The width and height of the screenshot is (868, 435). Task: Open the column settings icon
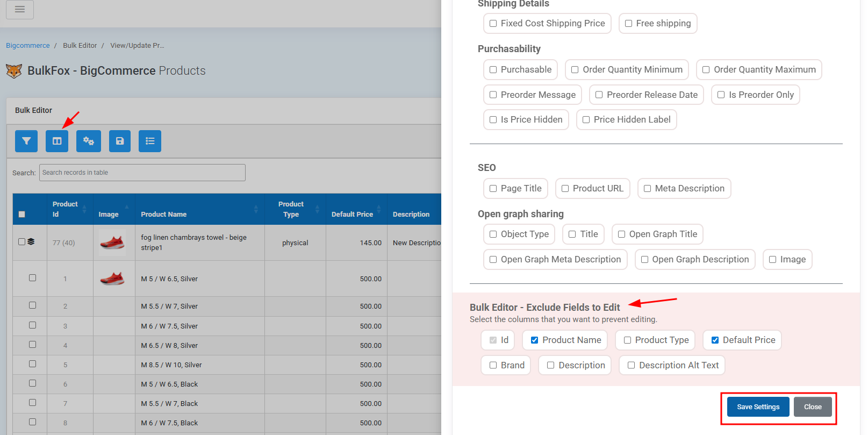(57, 141)
